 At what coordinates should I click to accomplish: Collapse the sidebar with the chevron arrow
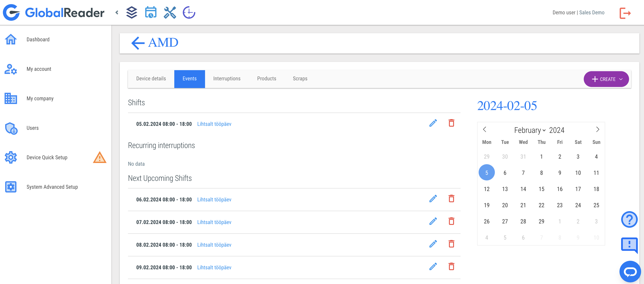point(117,12)
